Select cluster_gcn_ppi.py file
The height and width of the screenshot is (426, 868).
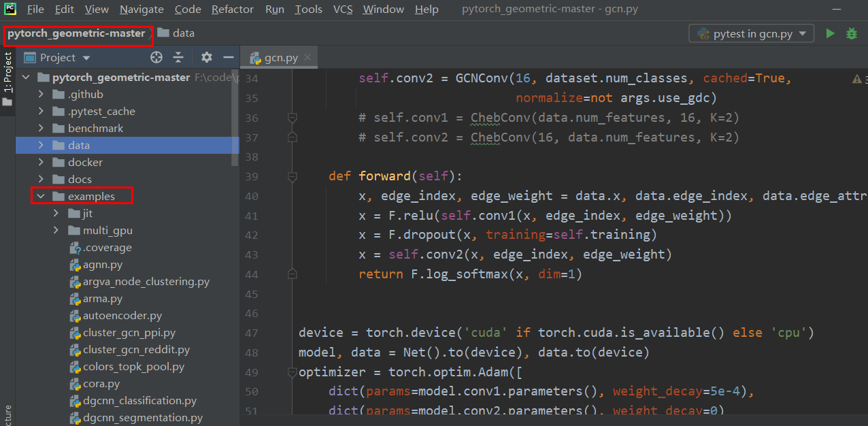[x=129, y=333]
